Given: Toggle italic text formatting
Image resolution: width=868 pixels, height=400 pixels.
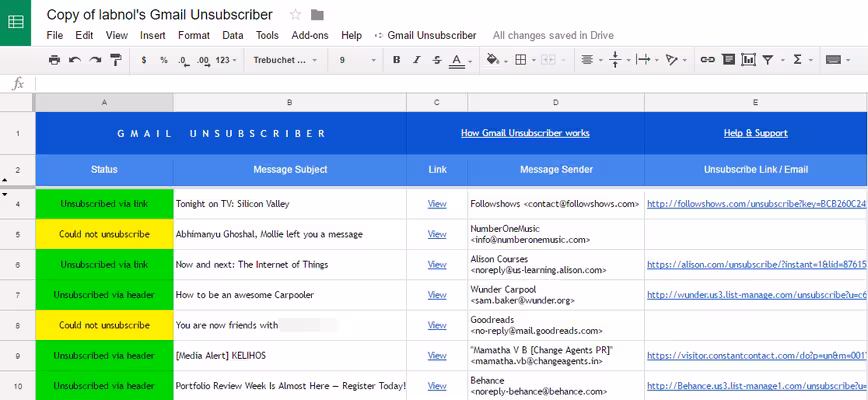Looking at the screenshot, I should point(417,60).
